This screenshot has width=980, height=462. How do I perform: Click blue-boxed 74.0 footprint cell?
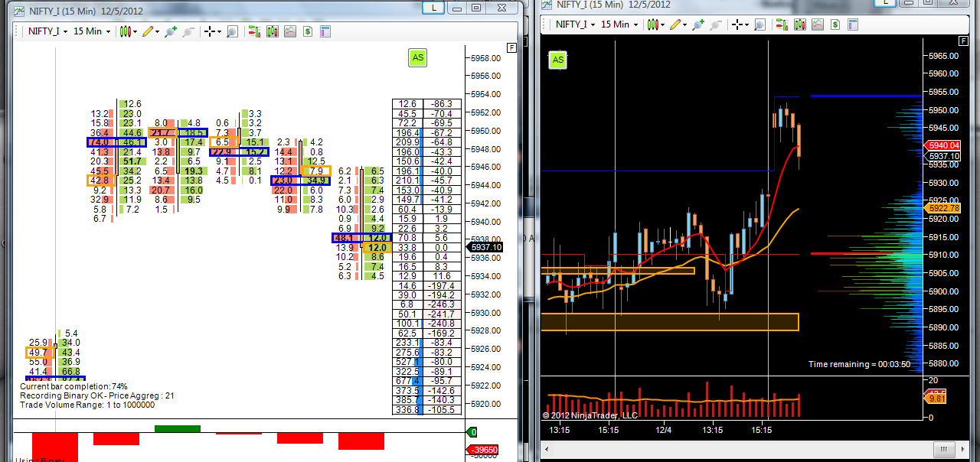pos(100,142)
